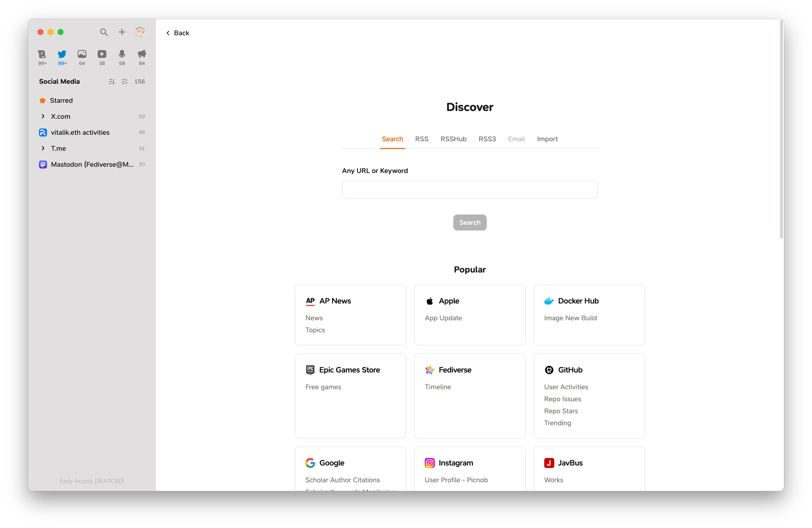This screenshot has height=528, width=812.
Task: Toggle the Starred feeds section
Action: coord(61,100)
